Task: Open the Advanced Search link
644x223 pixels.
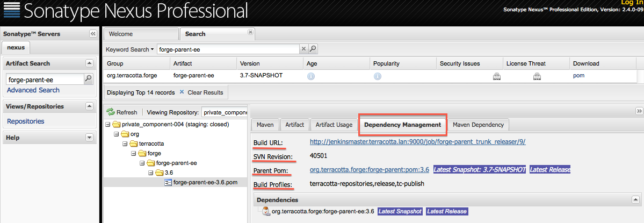Action: point(33,90)
